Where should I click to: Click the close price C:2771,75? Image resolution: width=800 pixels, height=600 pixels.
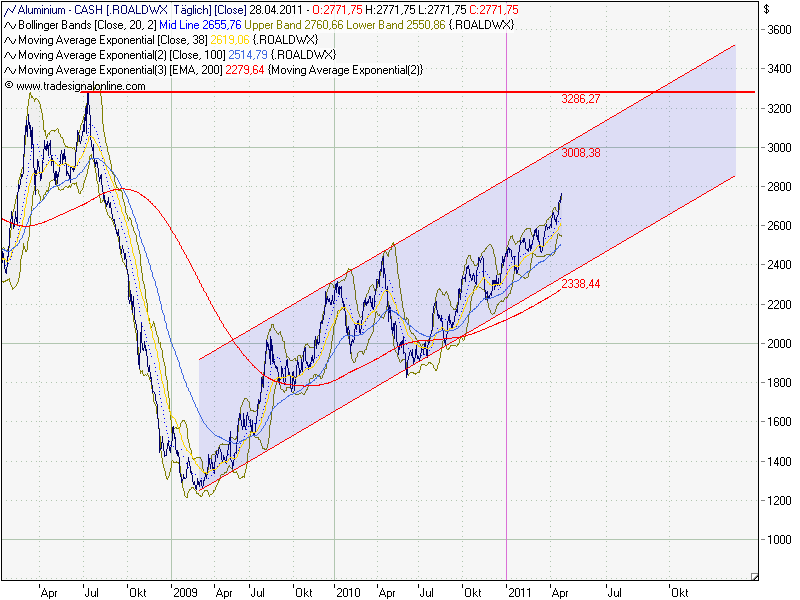point(494,10)
